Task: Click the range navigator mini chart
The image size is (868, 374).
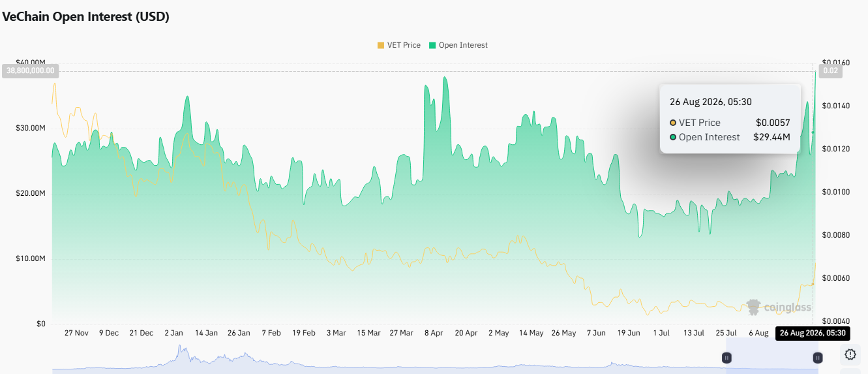Action: (436, 357)
